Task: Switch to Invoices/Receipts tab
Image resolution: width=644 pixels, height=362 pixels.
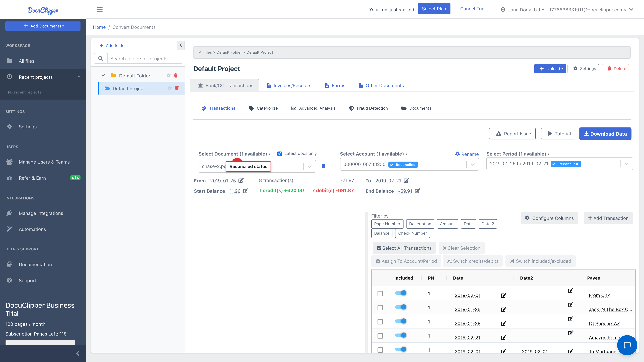Action: click(289, 85)
